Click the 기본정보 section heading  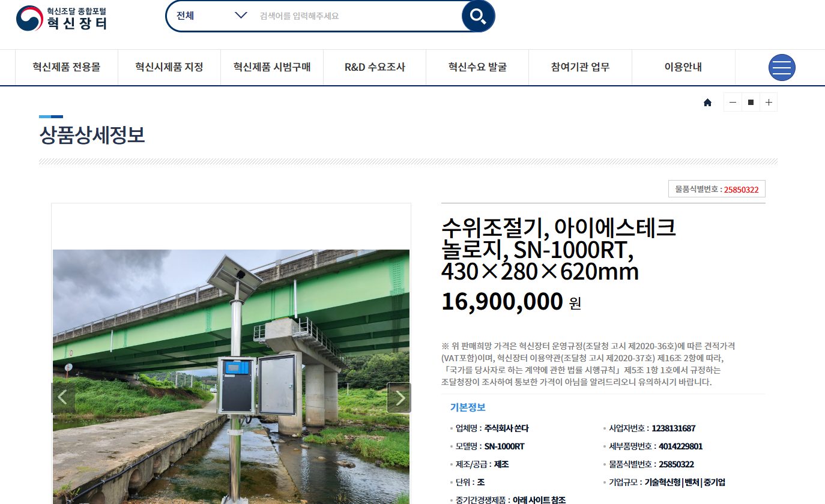pyautogui.click(x=468, y=407)
